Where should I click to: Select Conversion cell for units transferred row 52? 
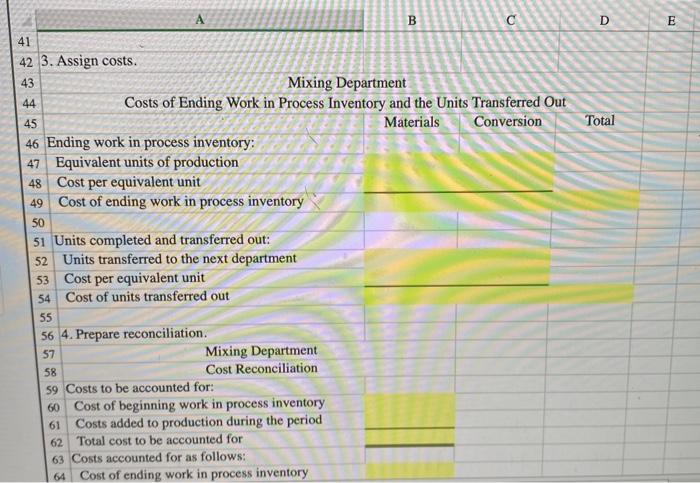(x=504, y=258)
